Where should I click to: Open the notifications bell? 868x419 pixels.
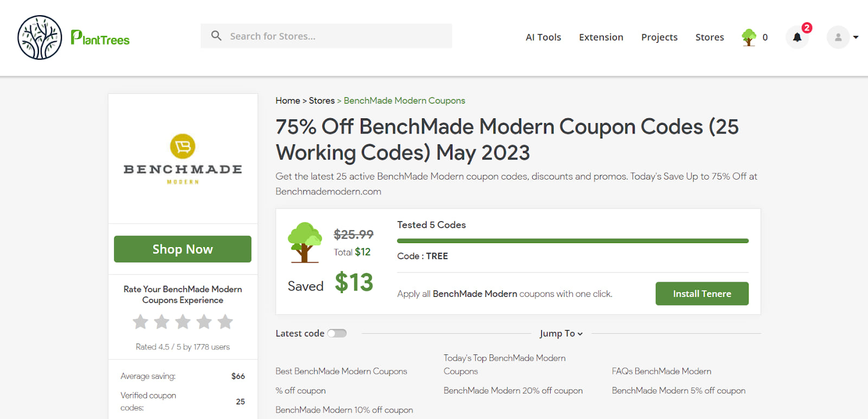(x=797, y=37)
